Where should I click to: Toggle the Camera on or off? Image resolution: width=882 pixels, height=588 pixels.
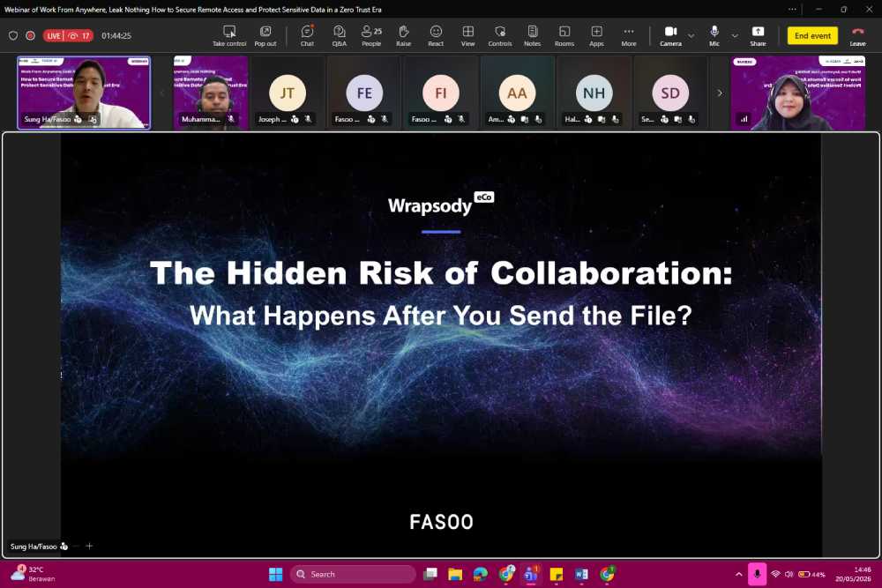pyautogui.click(x=670, y=36)
